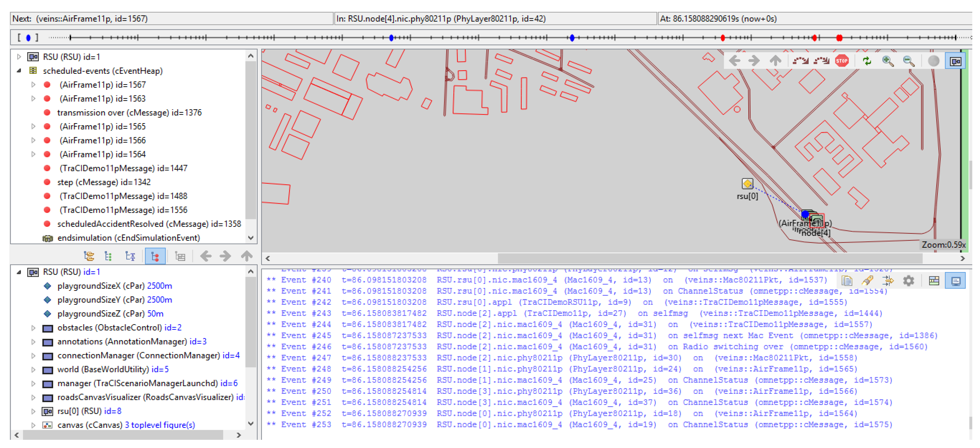Zoom in on the network canvas
The image size is (980, 448).
click(x=888, y=61)
